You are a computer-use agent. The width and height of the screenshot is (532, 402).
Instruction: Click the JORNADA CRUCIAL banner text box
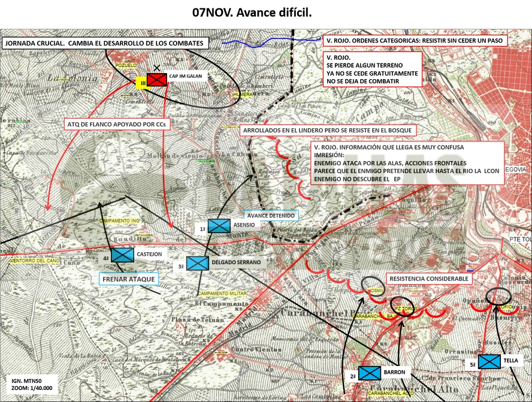[x=104, y=43]
